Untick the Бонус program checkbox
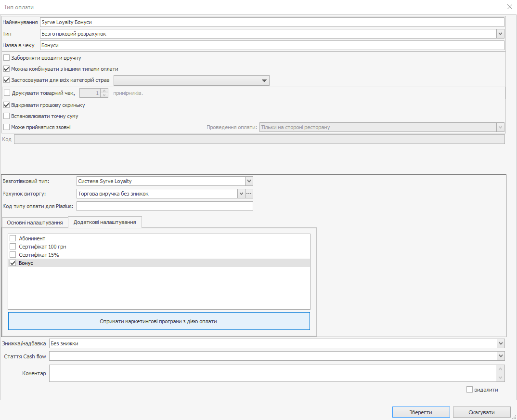 tap(13, 263)
